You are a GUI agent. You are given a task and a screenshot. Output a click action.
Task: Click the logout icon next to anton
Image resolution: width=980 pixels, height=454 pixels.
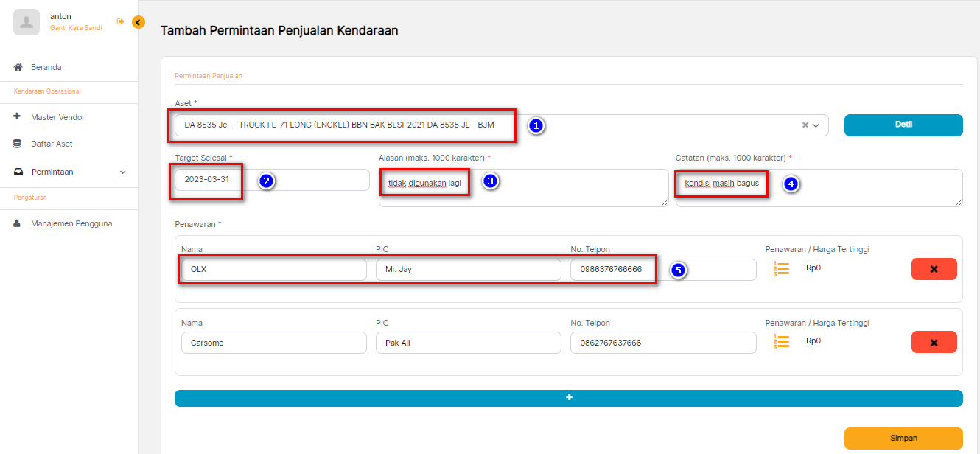pos(121,22)
